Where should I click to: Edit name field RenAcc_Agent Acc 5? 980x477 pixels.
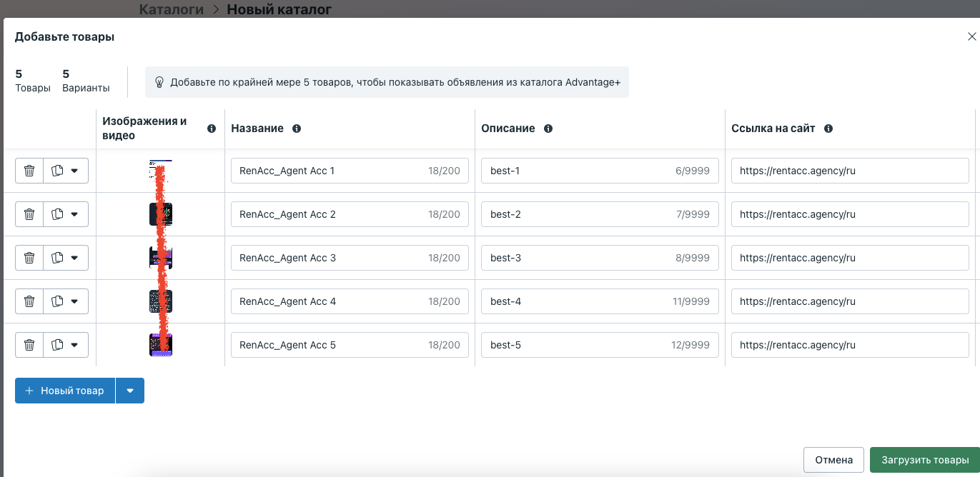(x=350, y=345)
